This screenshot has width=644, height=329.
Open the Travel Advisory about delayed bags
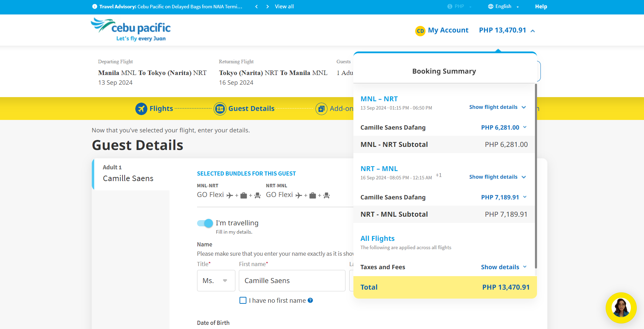click(171, 7)
